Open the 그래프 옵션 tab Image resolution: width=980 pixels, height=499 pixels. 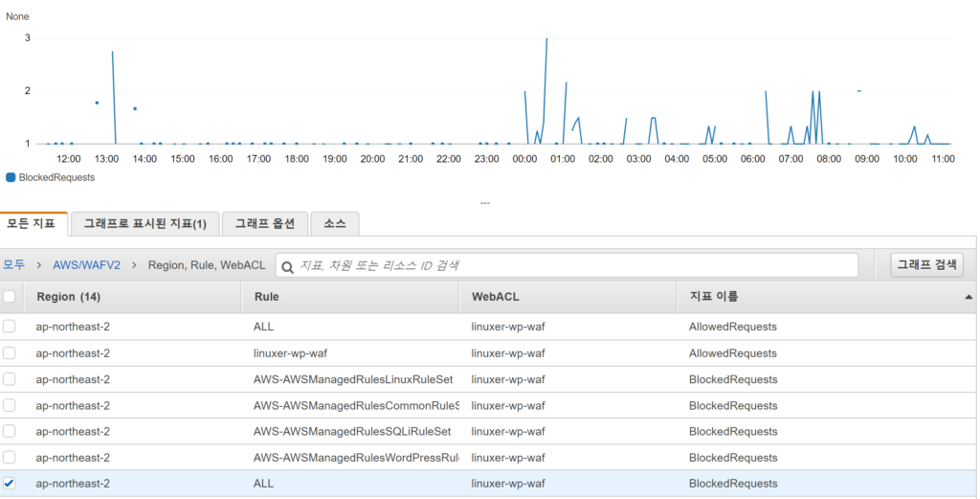265,224
